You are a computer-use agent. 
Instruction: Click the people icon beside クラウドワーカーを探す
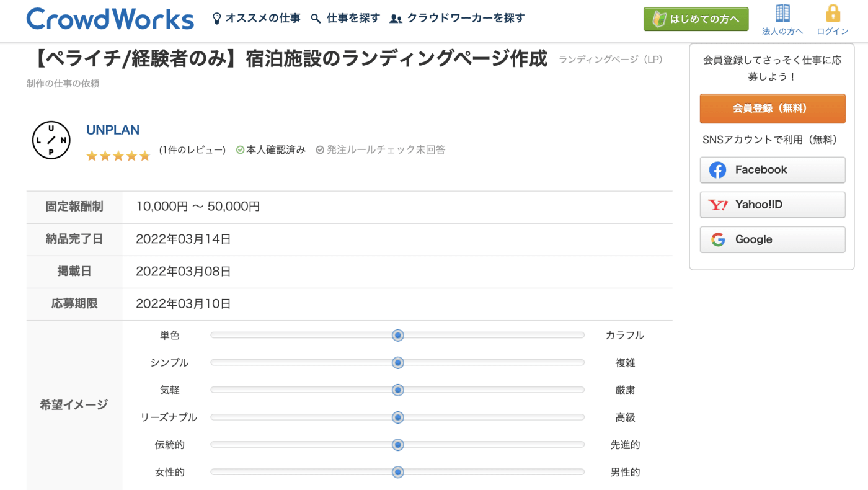(x=396, y=19)
